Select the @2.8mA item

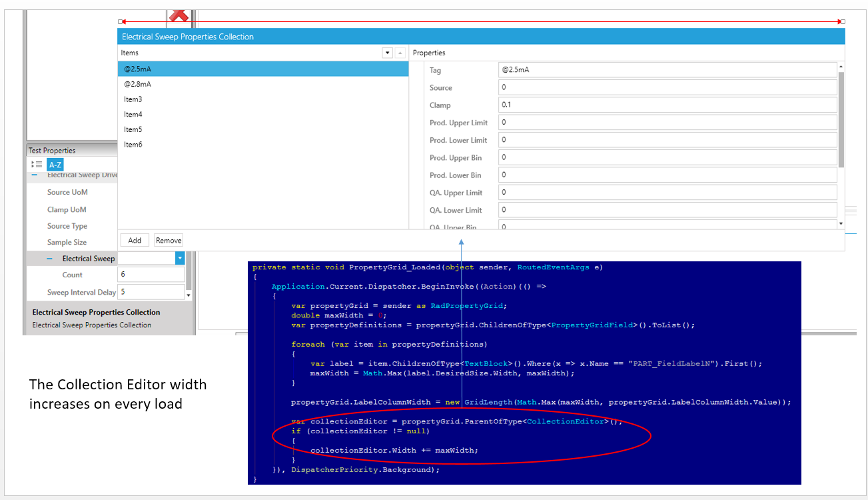tap(263, 84)
